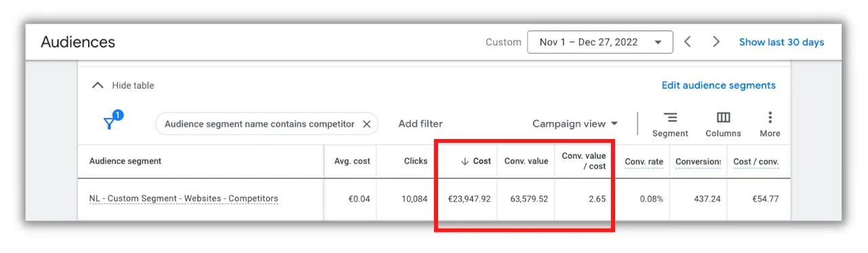Sort by Conv. value column header
The image size is (868, 253).
(526, 161)
